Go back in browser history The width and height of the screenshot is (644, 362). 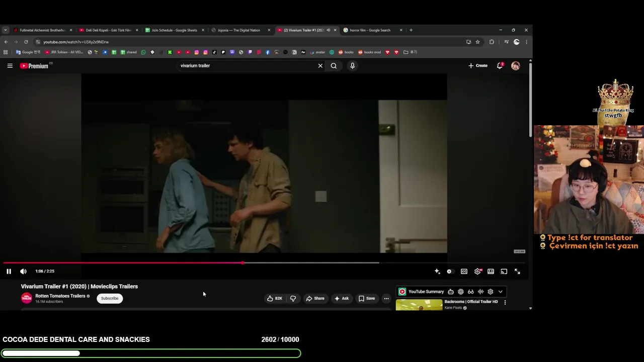pos(6,42)
